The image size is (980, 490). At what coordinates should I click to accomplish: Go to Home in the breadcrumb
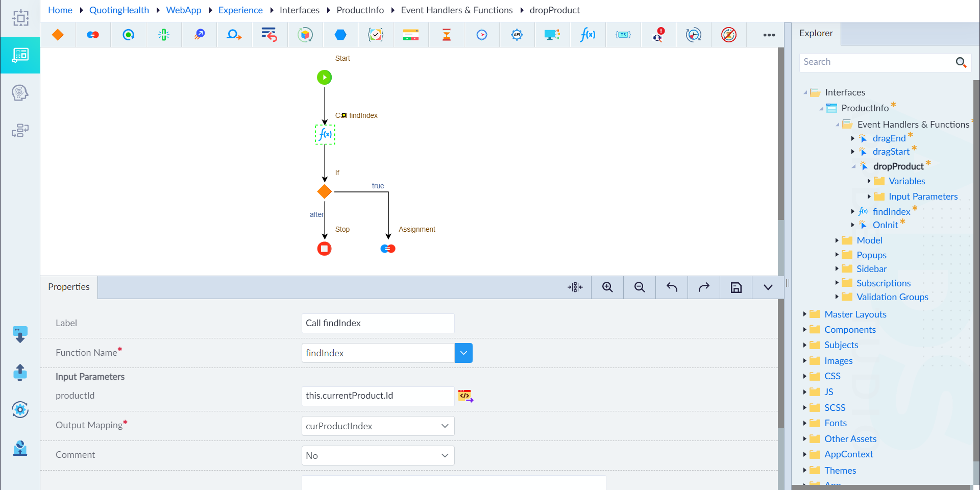click(60, 10)
